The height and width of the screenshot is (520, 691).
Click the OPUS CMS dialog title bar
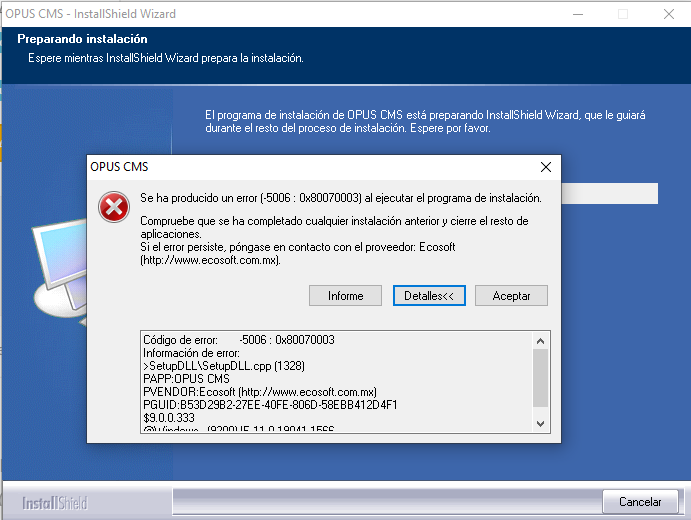(x=300, y=166)
